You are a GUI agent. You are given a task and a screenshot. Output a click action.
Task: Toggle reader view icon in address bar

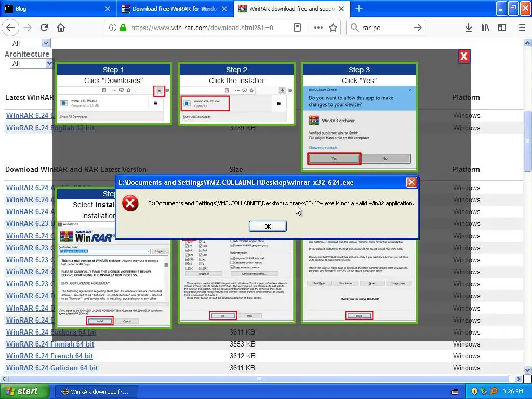tap(297, 28)
